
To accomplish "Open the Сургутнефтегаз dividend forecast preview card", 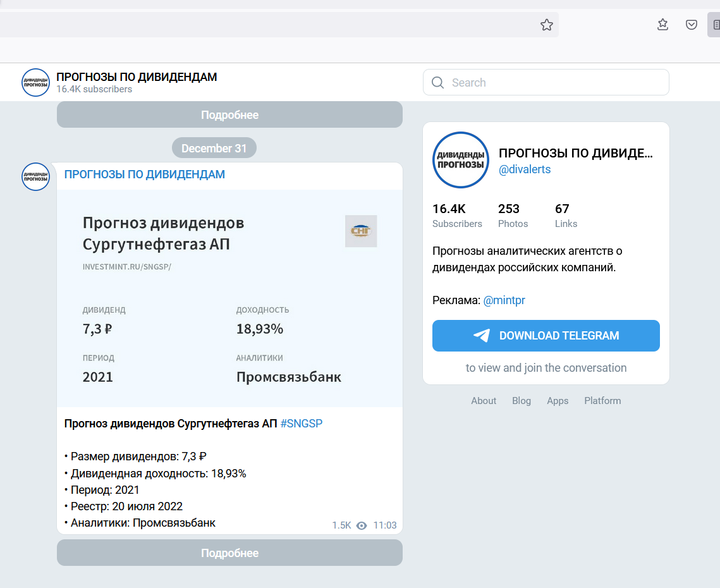I will point(229,298).
